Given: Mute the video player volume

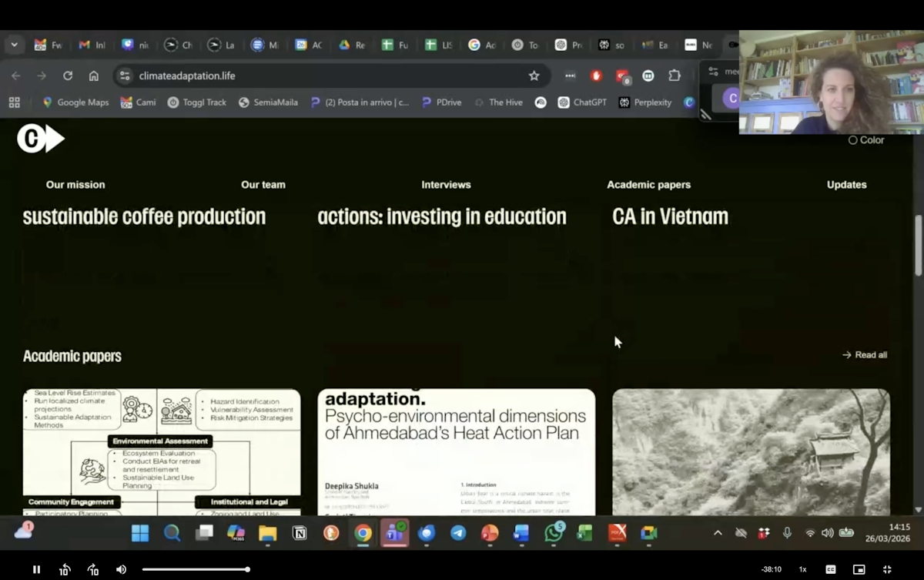Looking at the screenshot, I should [x=121, y=569].
